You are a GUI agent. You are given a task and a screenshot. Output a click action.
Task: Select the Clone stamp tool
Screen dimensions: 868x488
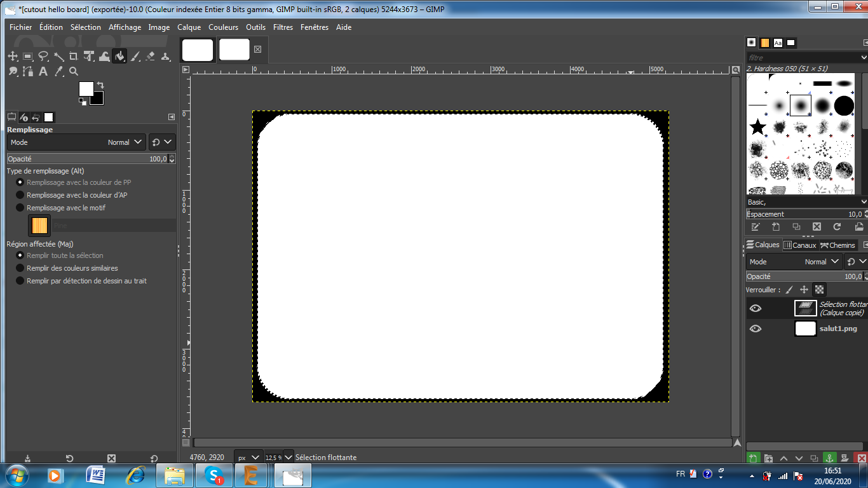pos(165,57)
